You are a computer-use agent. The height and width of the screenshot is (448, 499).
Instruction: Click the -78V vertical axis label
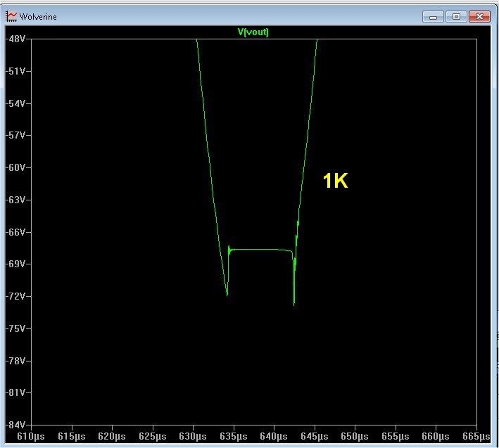click(15, 361)
